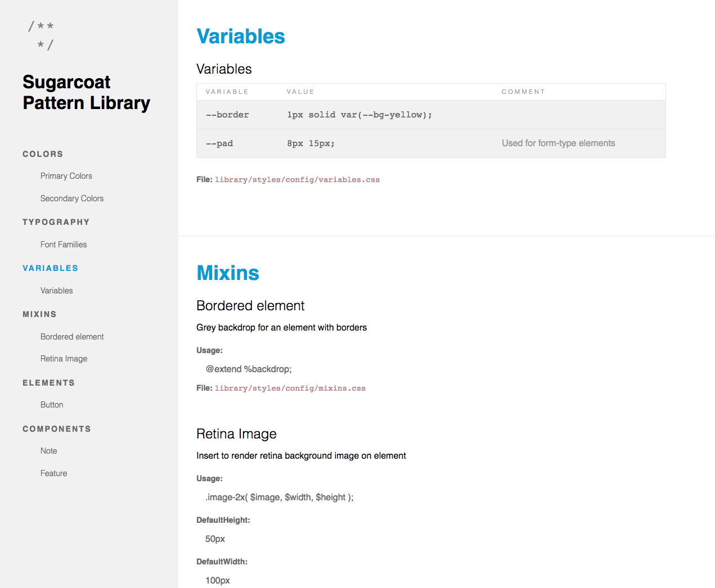Go to the Components sidebar heading
The image size is (715, 588).
(x=57, y=429)
